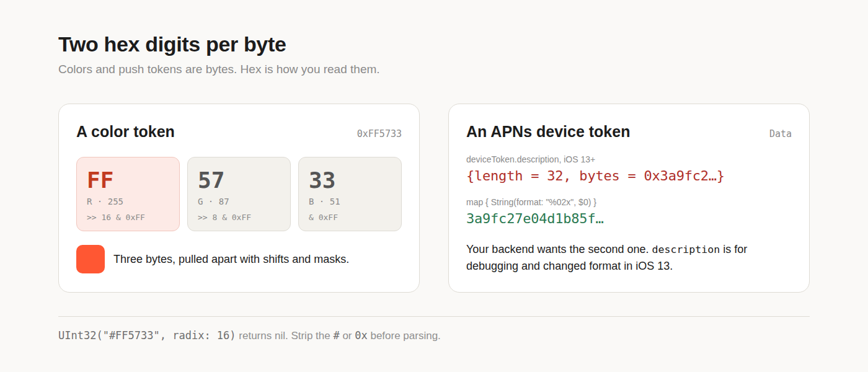The image size is (868, 372).
Task: Click the orange-red color swatch square
Action: click(x=91, y=259)
